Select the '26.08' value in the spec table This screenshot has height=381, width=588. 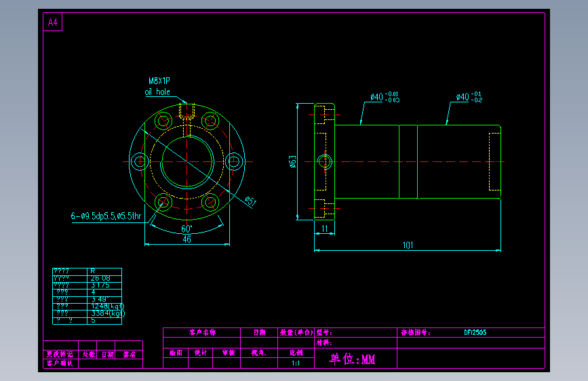click(x=100, y=278)
